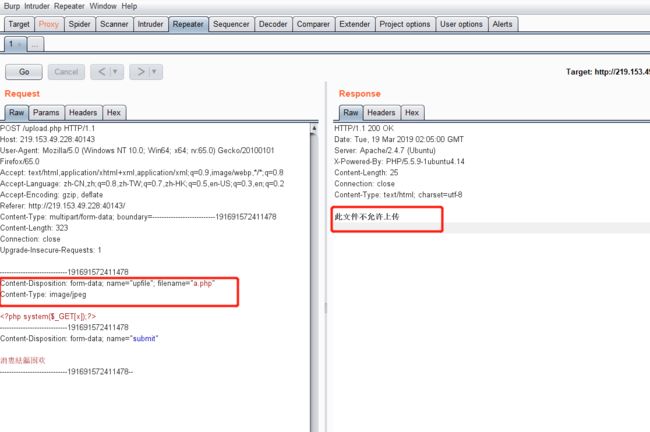This screenshot has height=432, width=650.
Task: Click the 'Content-Length: 323' line
Action: tap(34, 228)
